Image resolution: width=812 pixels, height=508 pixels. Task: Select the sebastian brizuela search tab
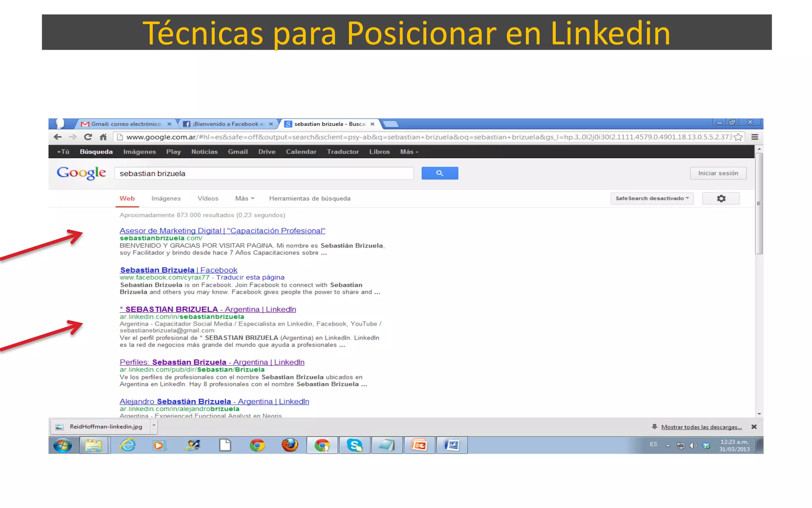pos(330,124)
